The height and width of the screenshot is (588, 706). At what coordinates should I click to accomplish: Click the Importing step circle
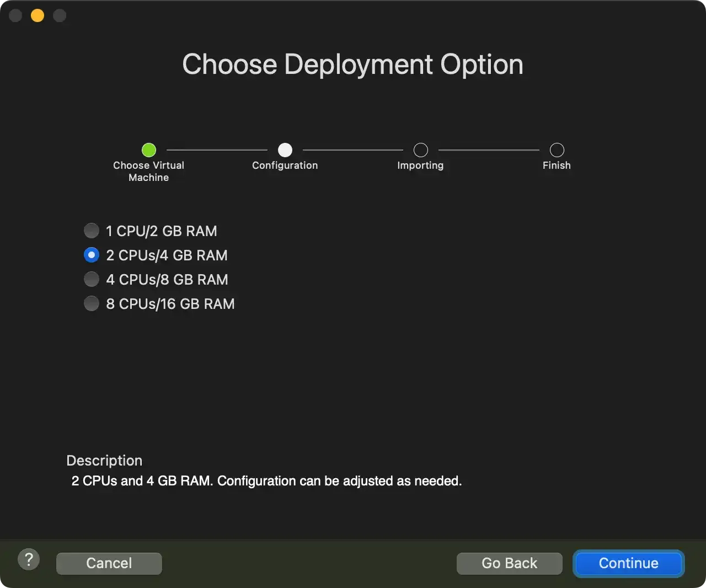click(421, 150)
